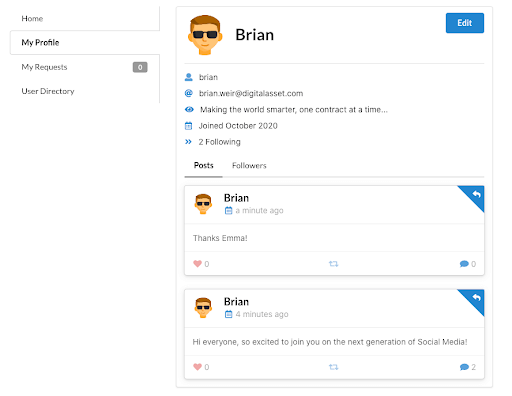Click the 2 Following text
Image resolution: width=512 pixels, height=396 pixels.
[x=219, y=142]
